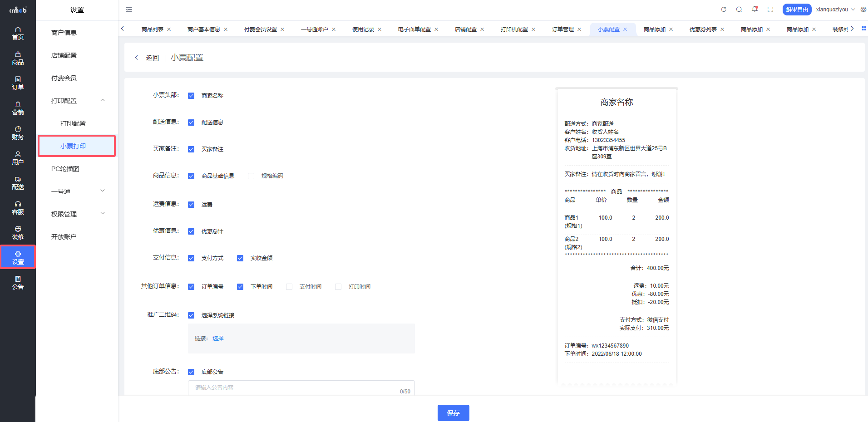Switch to the 电子面单配置 tab

414,29
